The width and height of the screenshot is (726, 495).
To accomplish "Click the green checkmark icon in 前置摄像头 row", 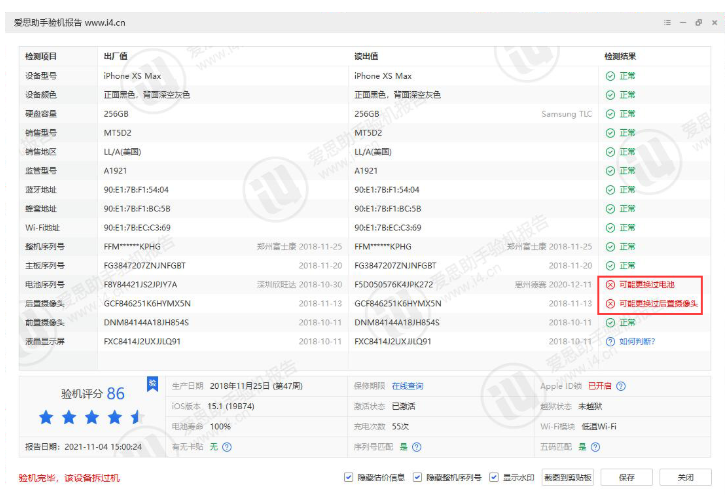I will coord(610,323).
